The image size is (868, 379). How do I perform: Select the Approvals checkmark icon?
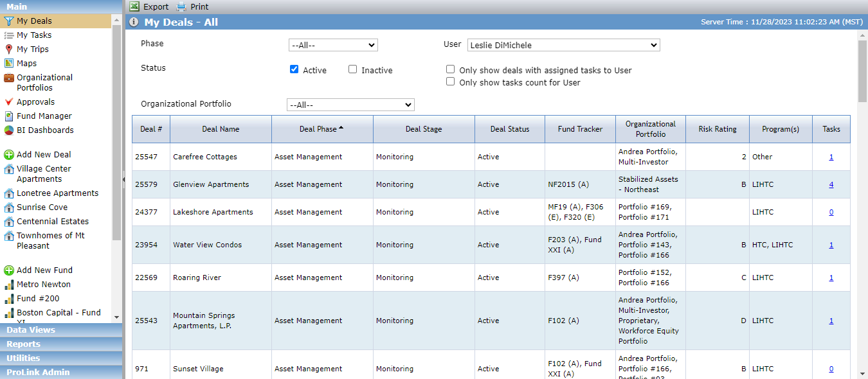[x=9, y=102]
